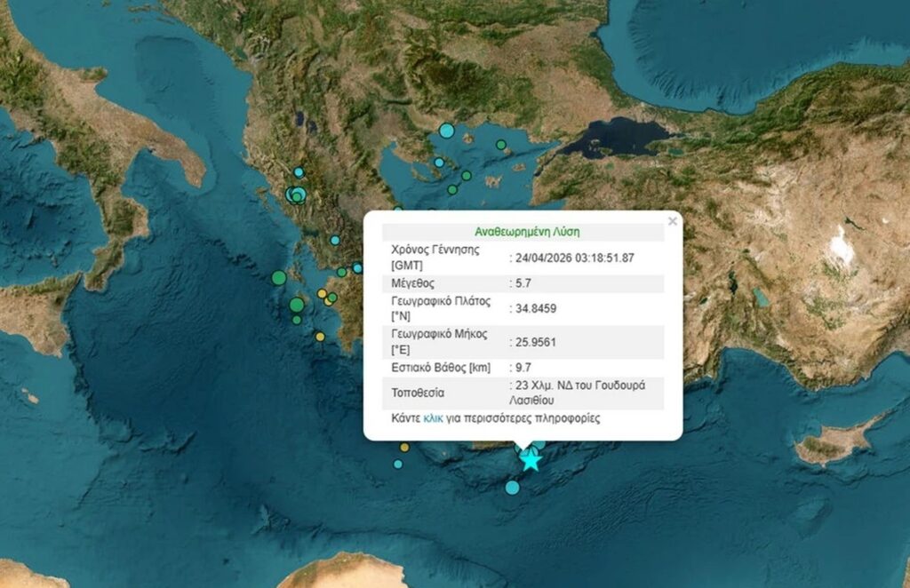This screenshot has width=910, height=588.
Task: Select the yellow-colored marker south of the Peloponnese
Action: point(320,337)
